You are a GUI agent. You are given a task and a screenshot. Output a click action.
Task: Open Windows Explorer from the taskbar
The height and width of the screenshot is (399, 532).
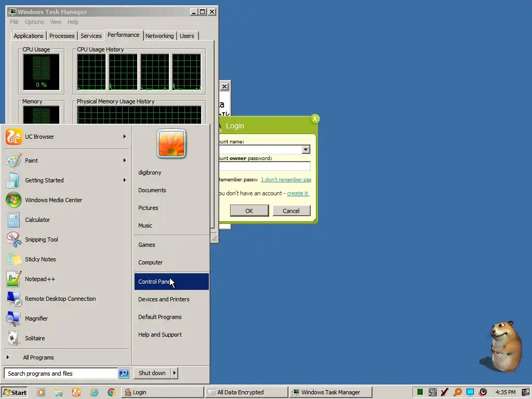59,392
